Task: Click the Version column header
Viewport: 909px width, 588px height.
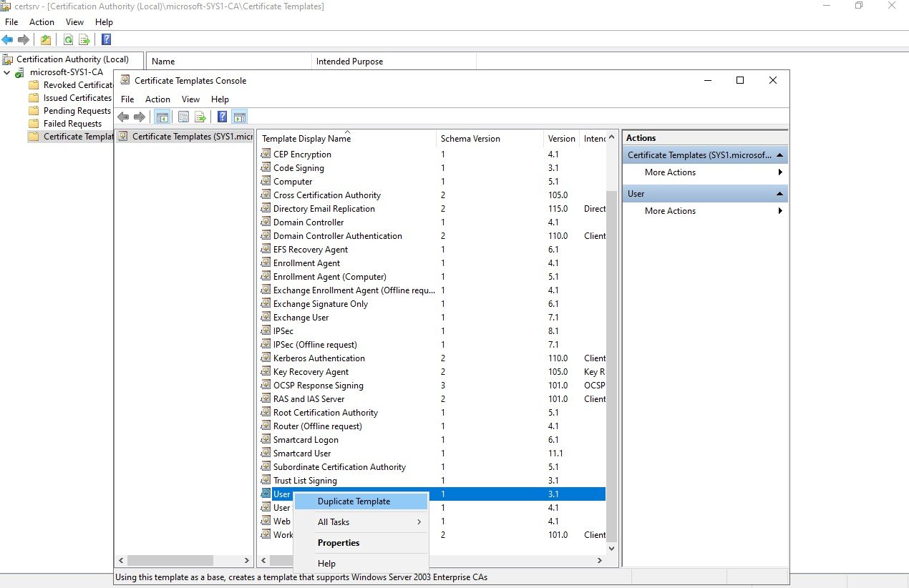Action: pos(562,138)
